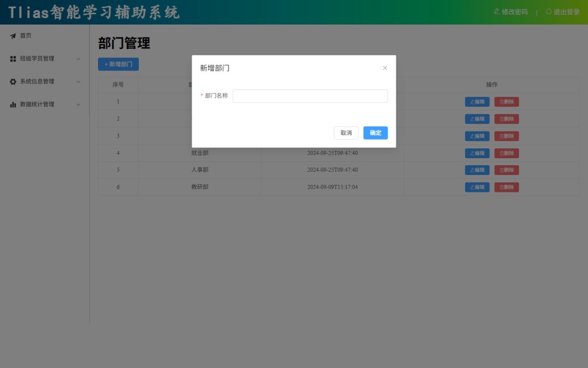Click the bar chart icon beside 数据统计管理
Screen dimensions: 588x368
pos(13,105)
